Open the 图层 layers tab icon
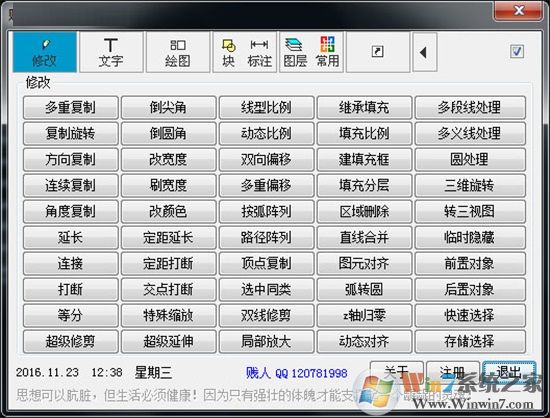Image resolution: width=550 pixels, height=418 pixels. (295, 53)
